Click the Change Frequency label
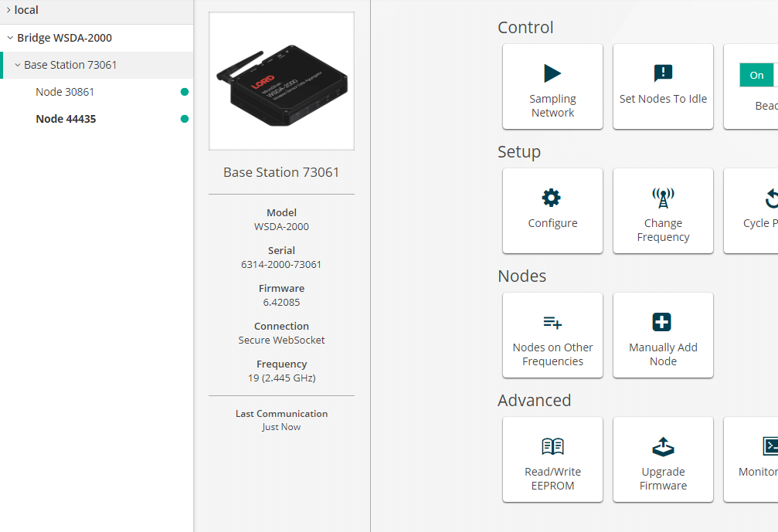The image size is (778, 532). pyautogui.click(x=663, y=230)
